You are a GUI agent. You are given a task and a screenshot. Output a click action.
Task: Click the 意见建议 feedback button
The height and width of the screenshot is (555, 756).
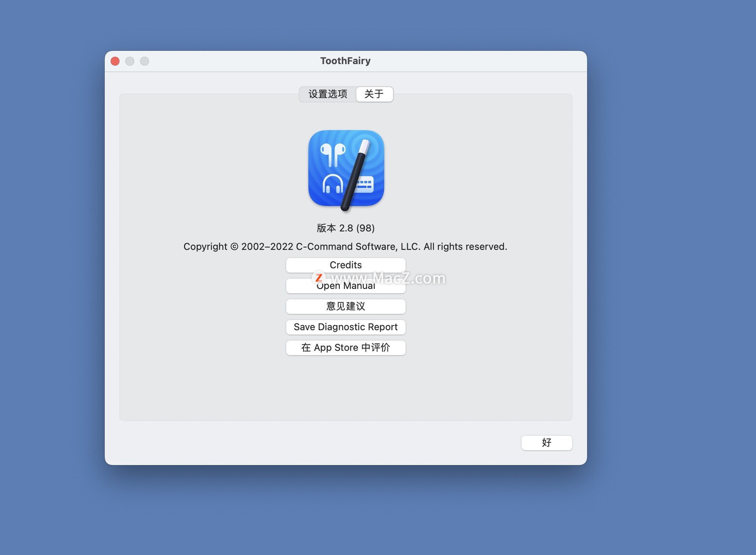click(x=346, y=306)
